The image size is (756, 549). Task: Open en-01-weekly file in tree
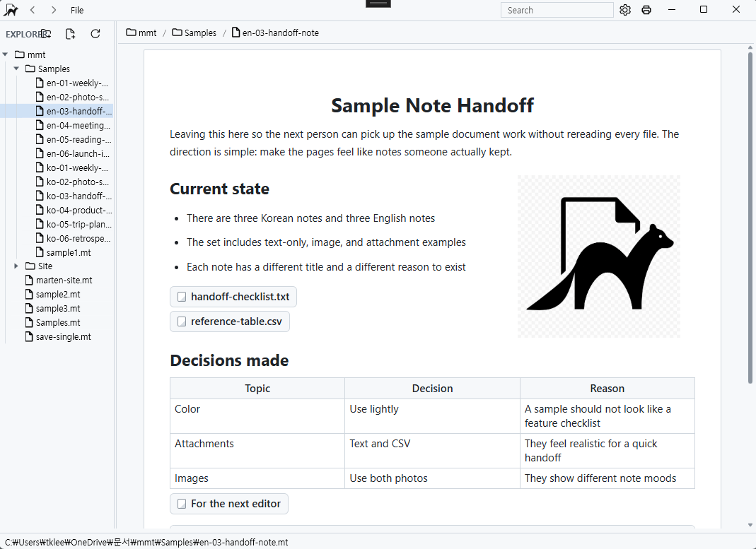[72, 83]
